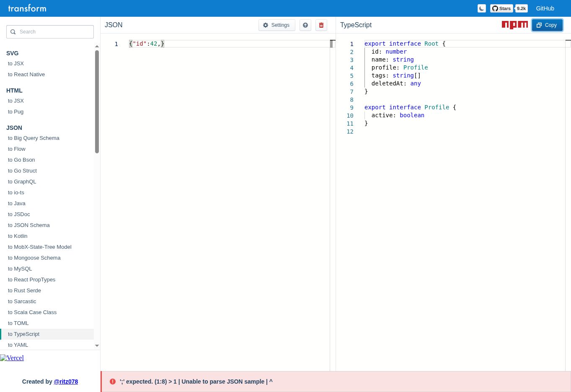The image size is (571, 392).
Task: Visit the @ritz078 creator profile
Action: coord(66,382)
